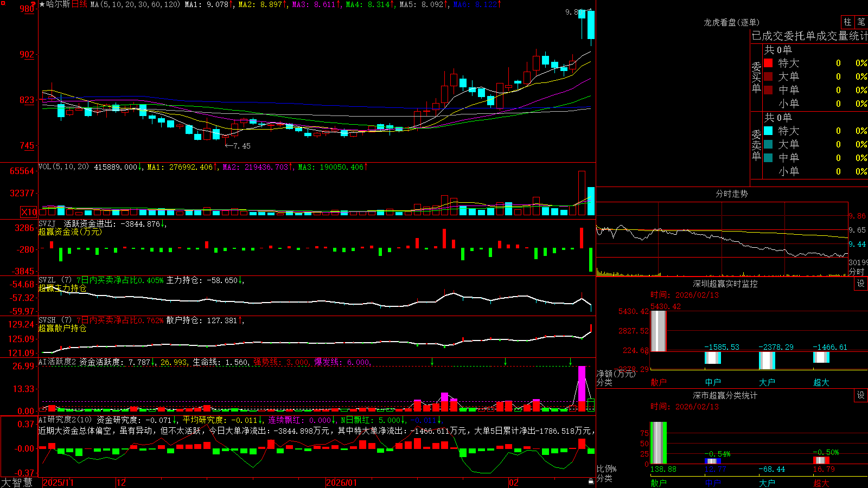Click the lock icon at the chart's date axis
This screenshot has width=868, height=488.
[x=591, y=481]
